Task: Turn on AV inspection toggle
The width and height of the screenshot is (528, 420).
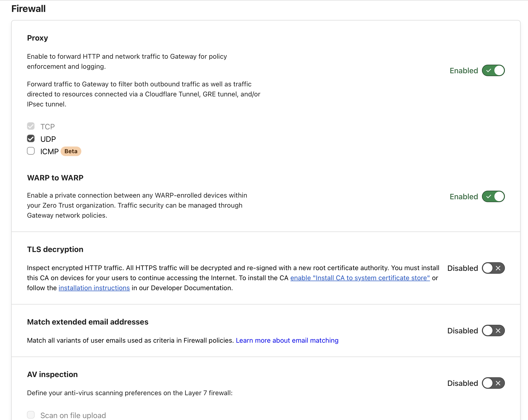Action: (x=493, y=383)
